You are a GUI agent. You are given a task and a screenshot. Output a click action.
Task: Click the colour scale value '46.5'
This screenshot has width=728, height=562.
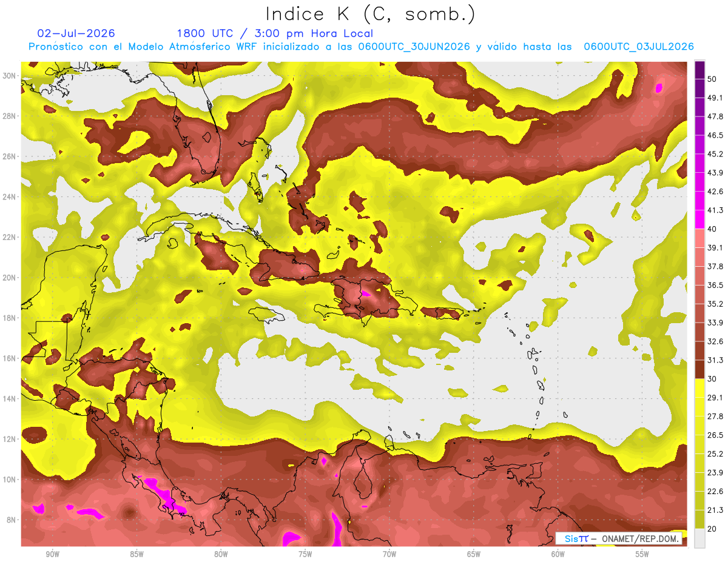click(715, 135)
